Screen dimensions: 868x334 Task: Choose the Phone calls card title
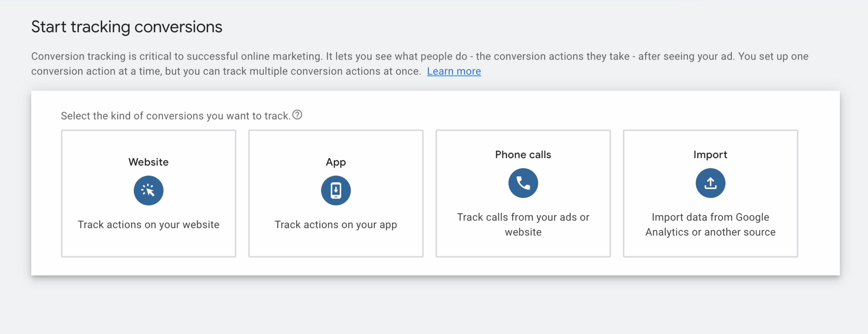pyautogui.click(x=523, y=155)
